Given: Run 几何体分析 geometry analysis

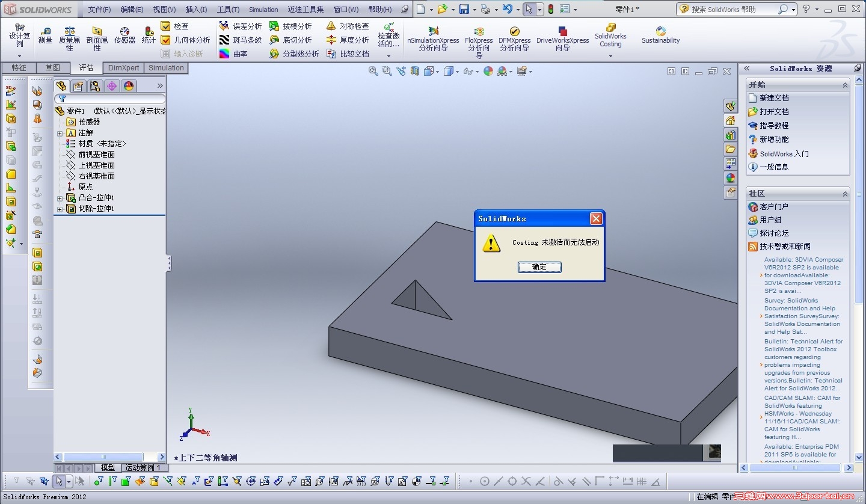Looking at the screenshot, I should point(185,40).
